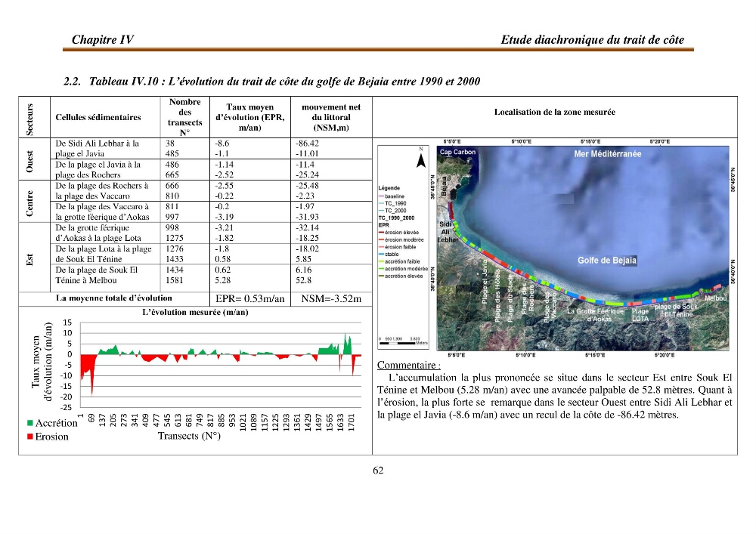Click the 'Est' sector label
Image resolution: width=756 pixels, height=534 pixels.
[30, 260]
